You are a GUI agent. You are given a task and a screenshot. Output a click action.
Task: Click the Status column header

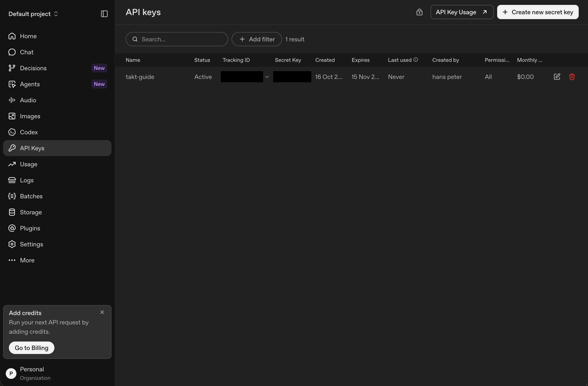(x=202, y=60)
